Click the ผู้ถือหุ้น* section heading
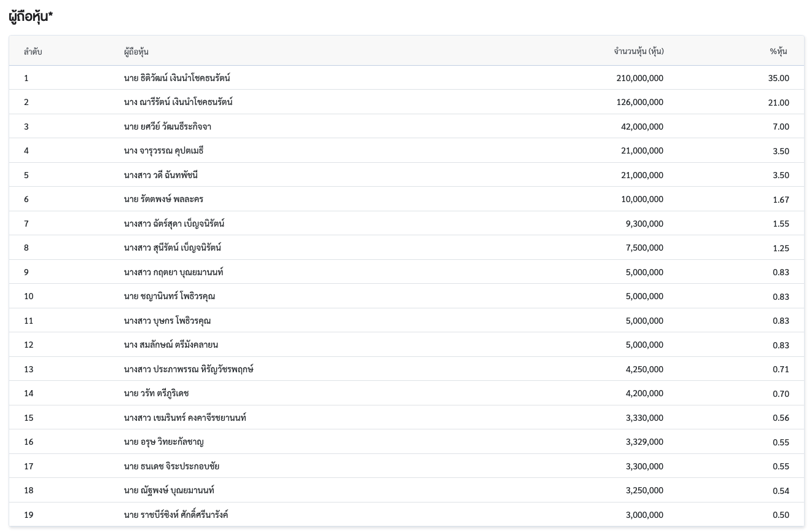Image resolution: width=812 pixels, height=532 pixels. click(x=31, y=17)
